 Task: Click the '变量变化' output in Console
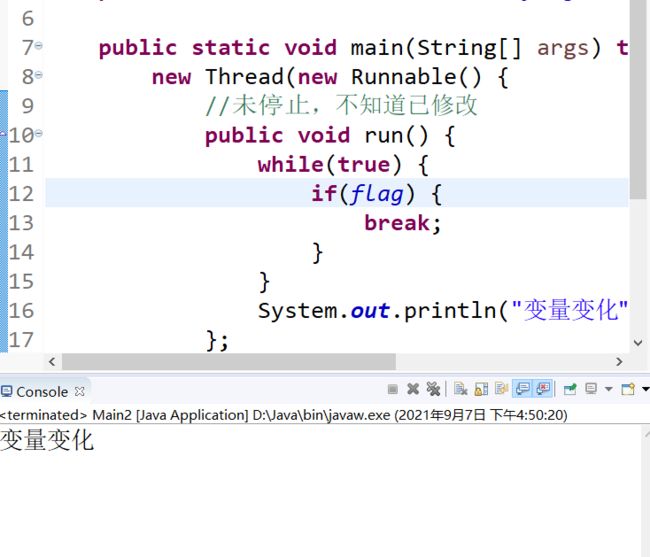coord(47,440)
